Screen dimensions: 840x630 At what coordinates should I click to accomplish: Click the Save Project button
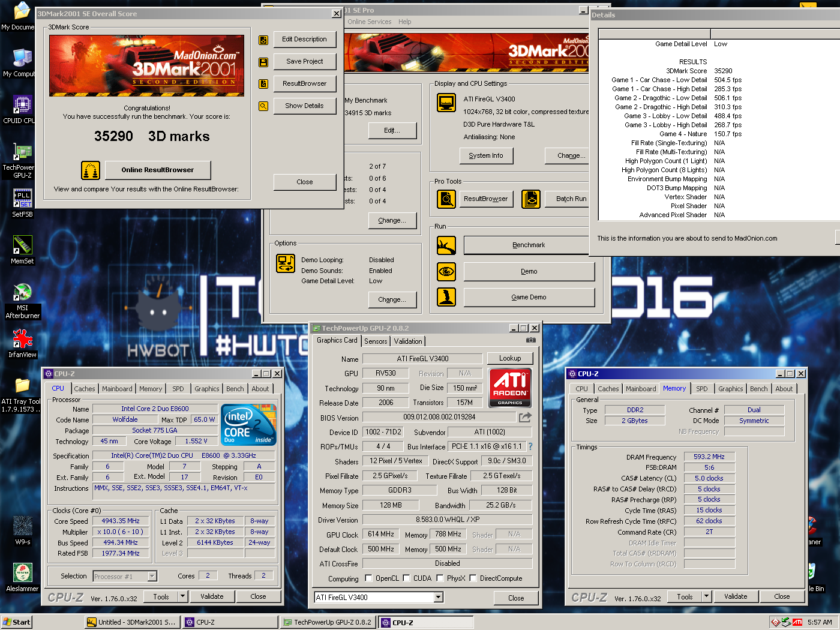(x=305, y=62)
